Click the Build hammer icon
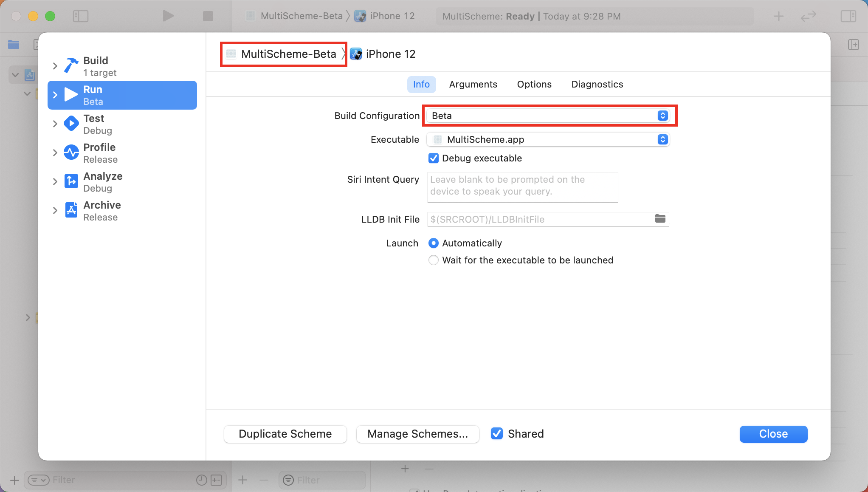868x492 pixels. point(71,66)
